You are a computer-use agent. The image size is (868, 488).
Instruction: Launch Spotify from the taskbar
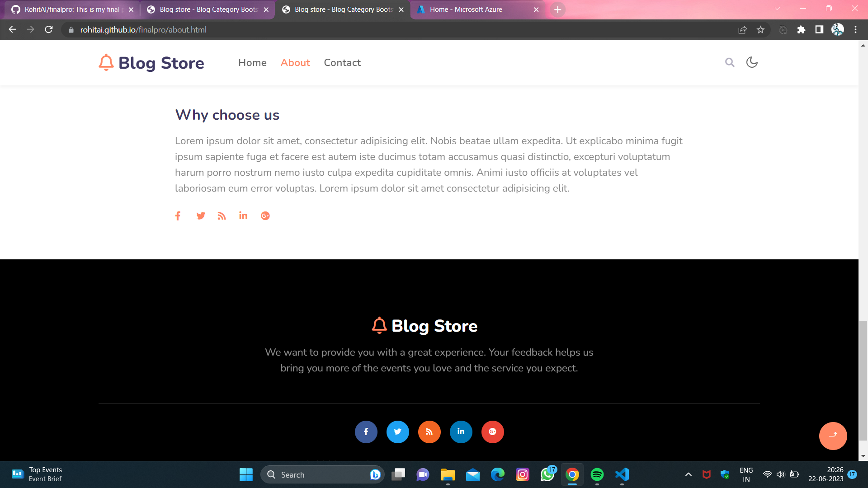click(x=597, y=474)
